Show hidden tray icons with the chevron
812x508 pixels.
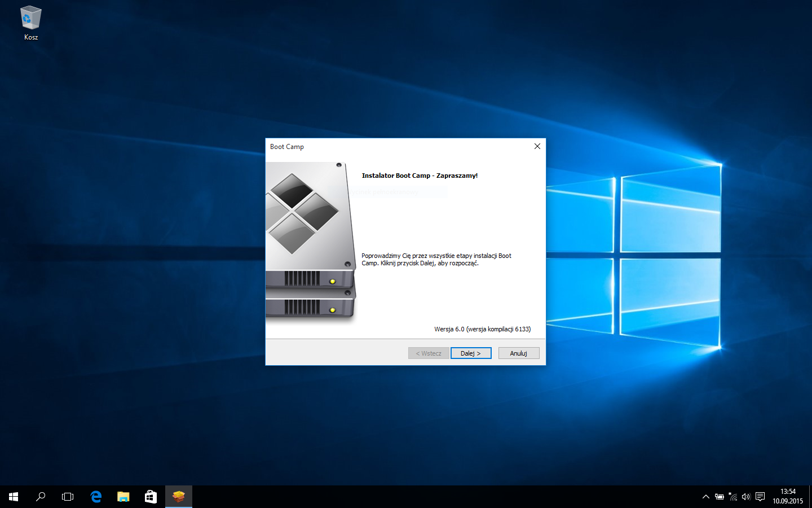click(x=705, y=497)
